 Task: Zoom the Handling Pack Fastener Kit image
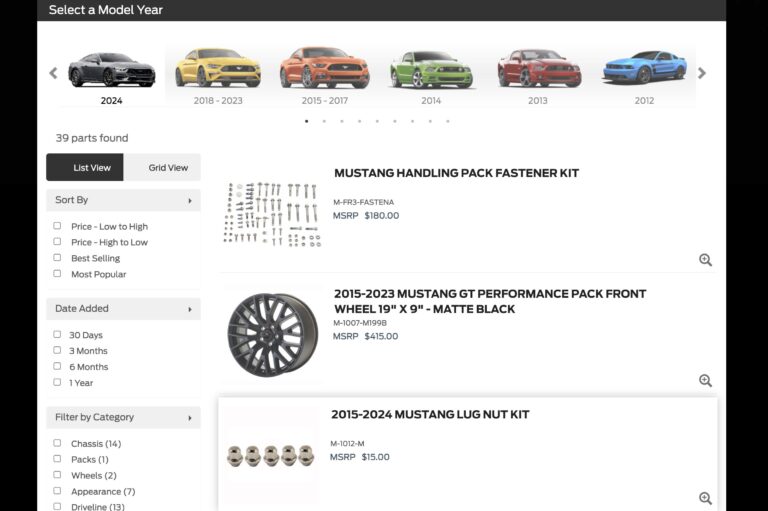click(x=705, y=260)
